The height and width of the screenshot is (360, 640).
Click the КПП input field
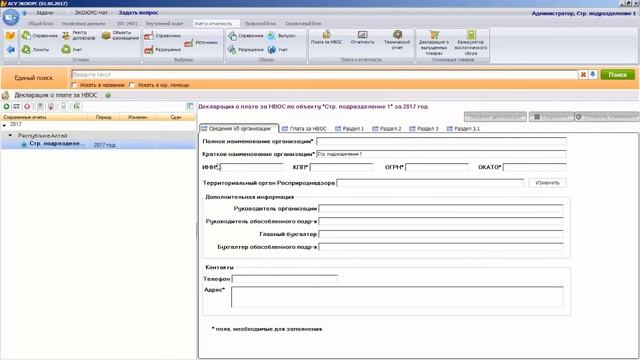[342, 167]
